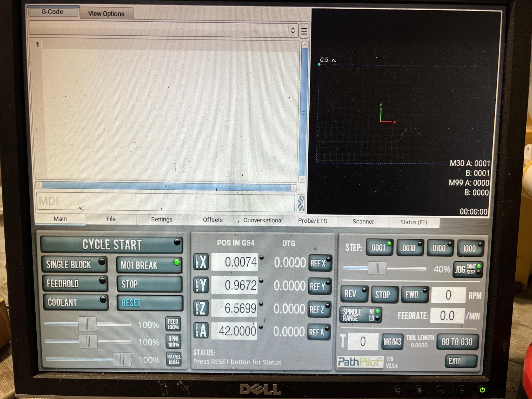The height and width of the screenshot is (399, 532).
Task: Switch SPINDLE RANGE between HI and LO
Action: 361,315
